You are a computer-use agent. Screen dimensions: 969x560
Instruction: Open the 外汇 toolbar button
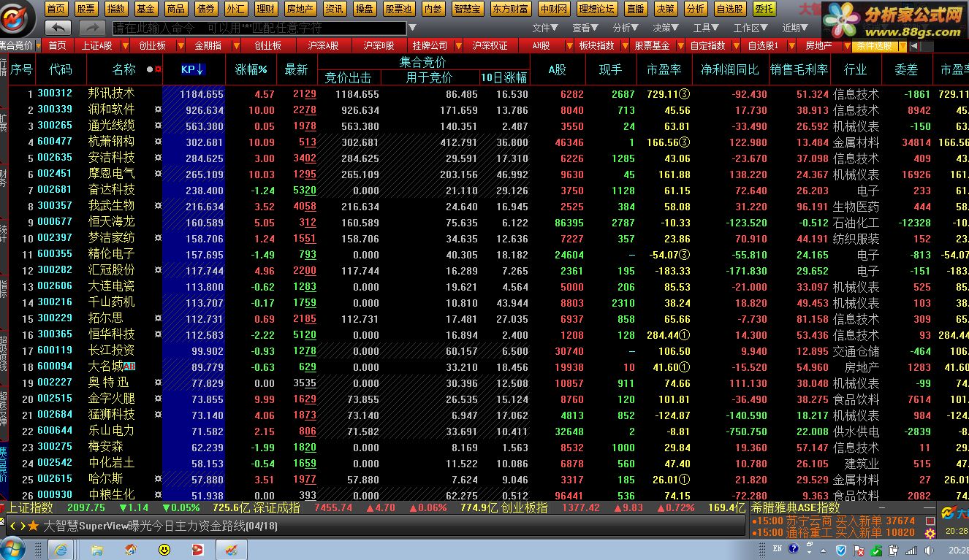(x=235, y=9)
